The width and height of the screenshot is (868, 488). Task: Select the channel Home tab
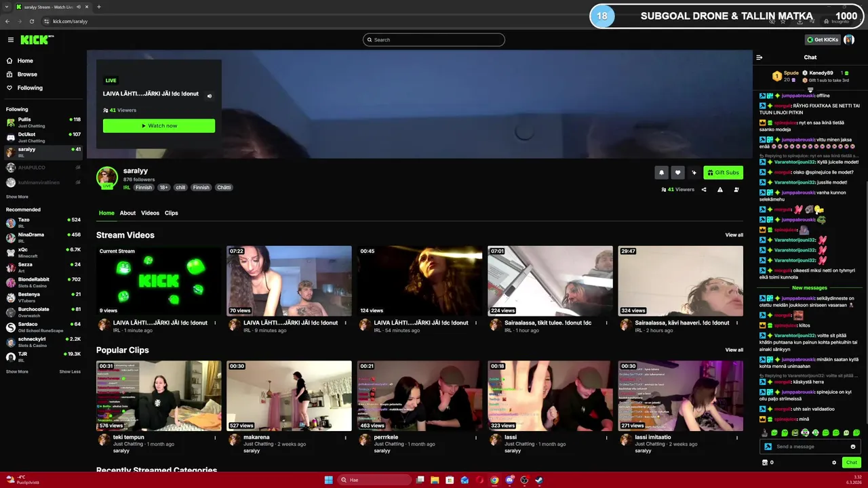coord(106,213)
